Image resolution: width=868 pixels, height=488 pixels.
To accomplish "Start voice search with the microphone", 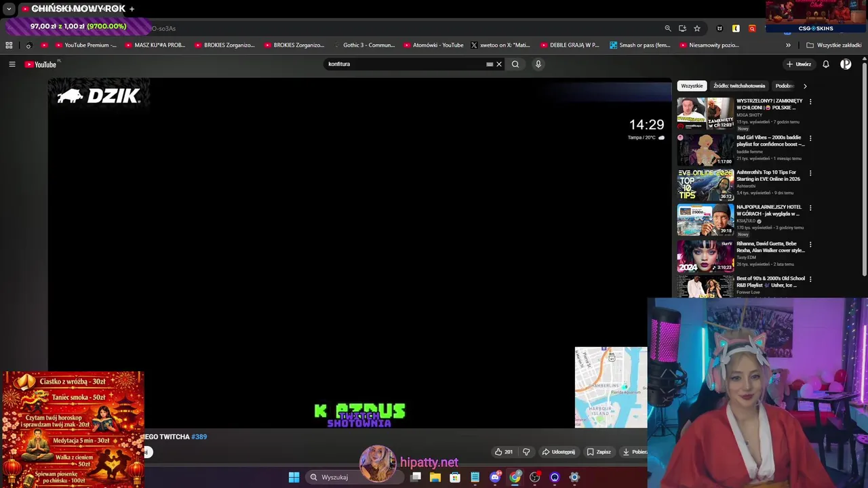I will (538, 64).
